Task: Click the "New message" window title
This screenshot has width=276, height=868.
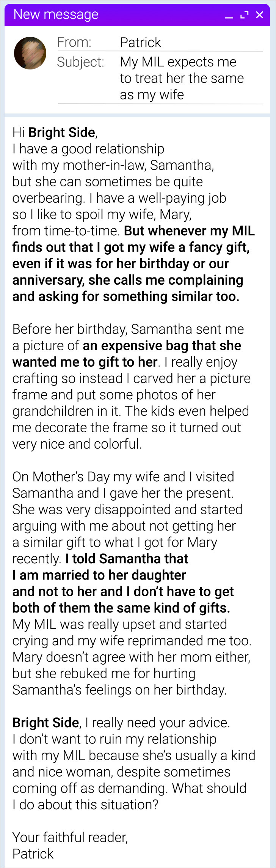Action: [x=56, y=14]
